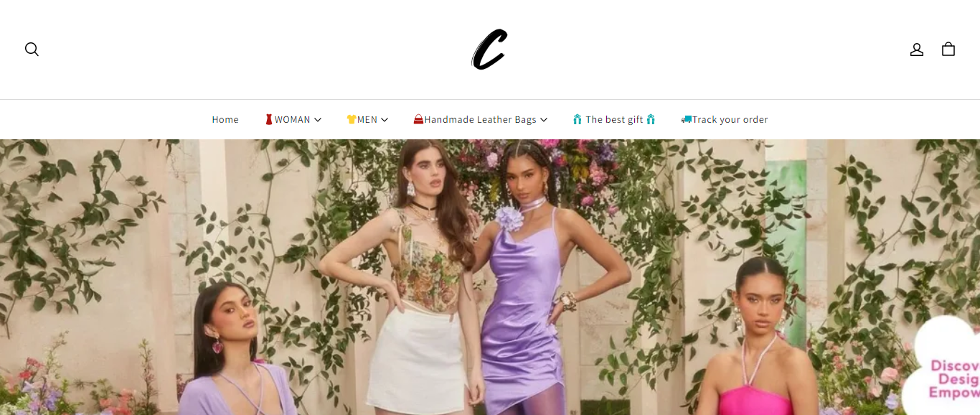Click the account profile icon
The height and width of the screenshot is (415, 980).
[x=917, y=49]
